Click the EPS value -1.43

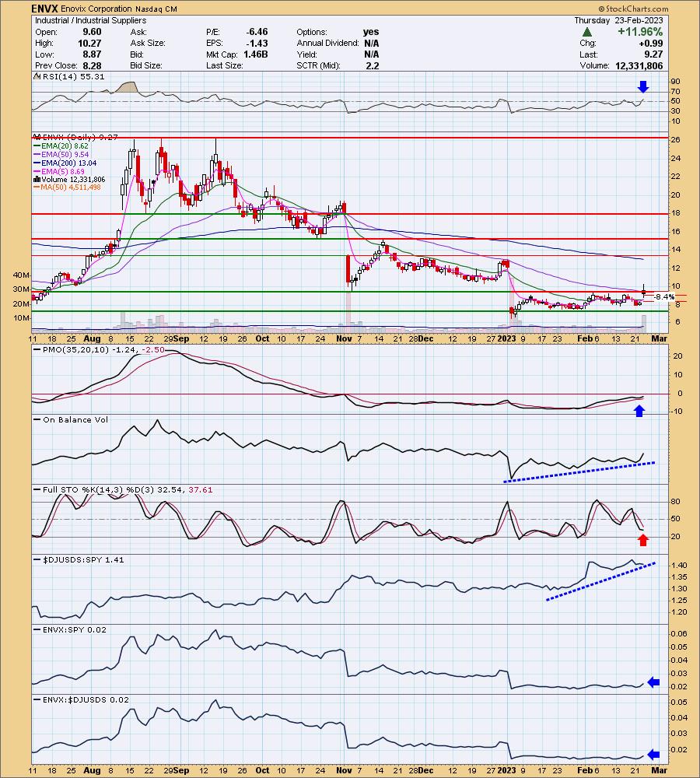[x=257, y=43]
